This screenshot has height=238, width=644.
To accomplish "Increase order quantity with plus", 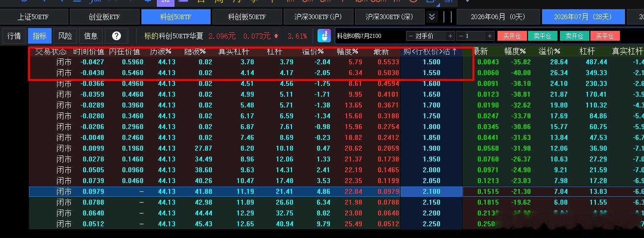I will tap(490, 36).
